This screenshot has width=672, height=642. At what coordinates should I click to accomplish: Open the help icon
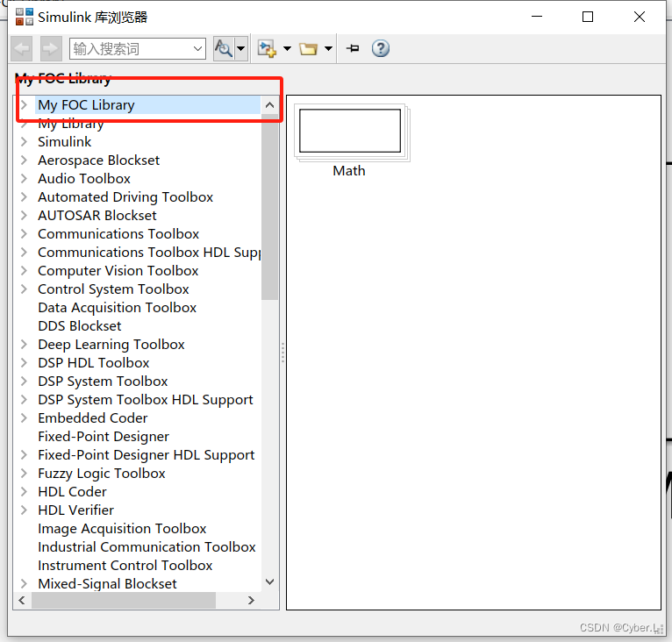coord(381,48)
